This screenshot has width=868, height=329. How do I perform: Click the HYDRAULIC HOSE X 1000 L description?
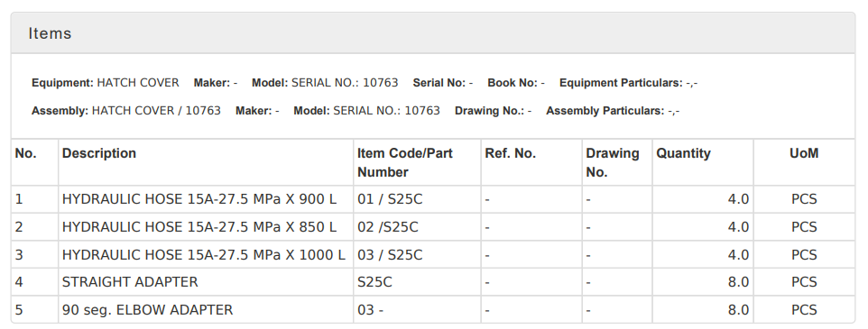[x=204, y=255]
